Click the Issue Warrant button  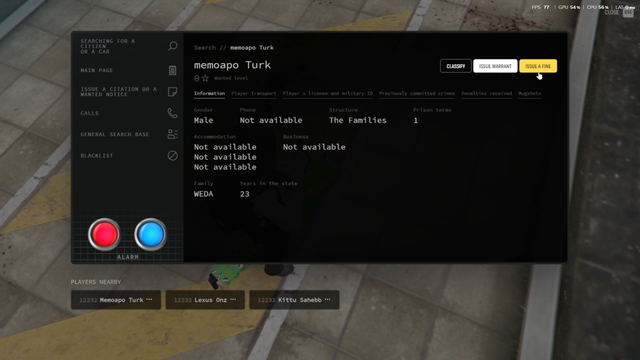495,66
